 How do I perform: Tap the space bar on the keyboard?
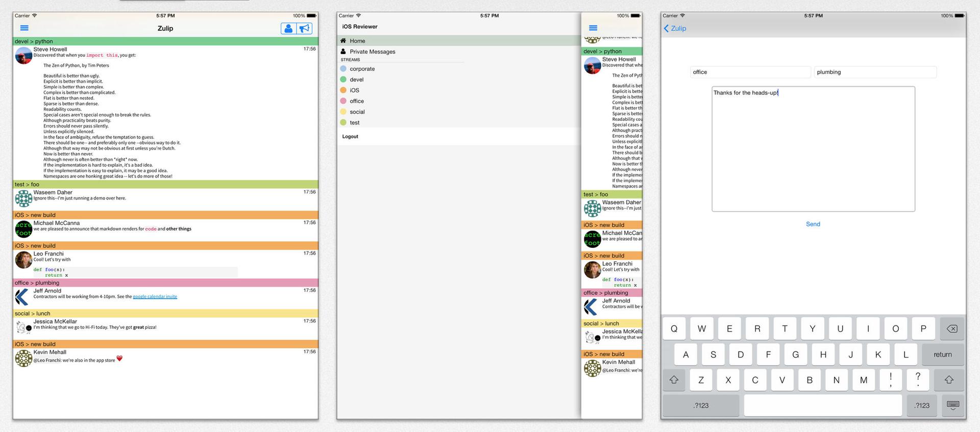tap(823, 405)
